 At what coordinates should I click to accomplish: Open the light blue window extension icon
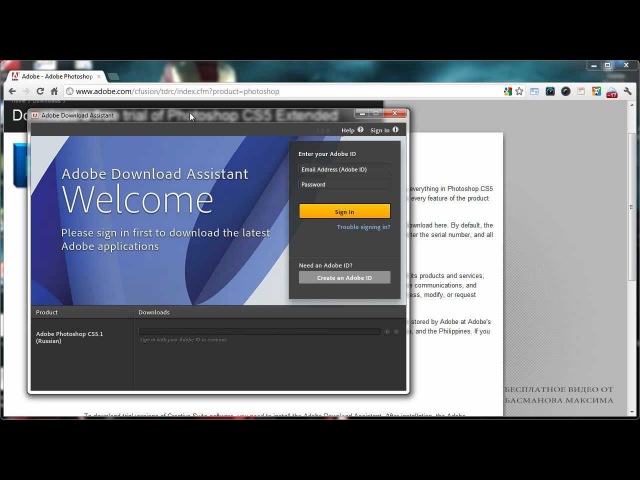[534, 91]
